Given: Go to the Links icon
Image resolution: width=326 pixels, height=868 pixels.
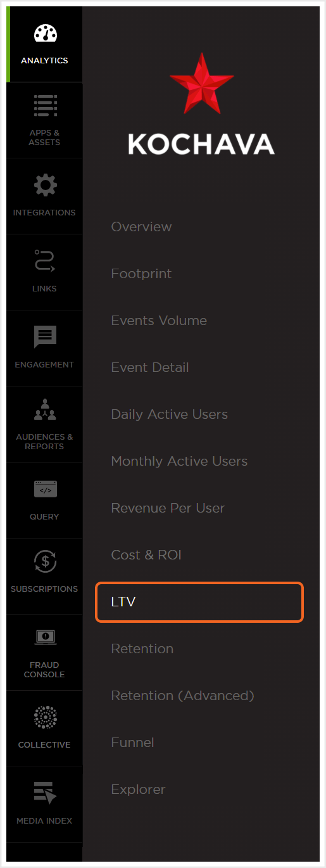Looking at the screenshot, I should tap(45, 262).
